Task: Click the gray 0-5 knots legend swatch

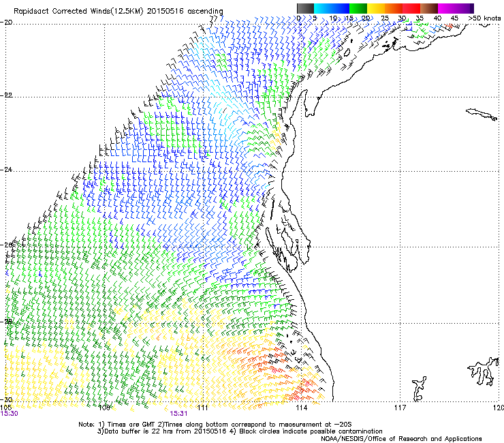Action: point(305,8)
